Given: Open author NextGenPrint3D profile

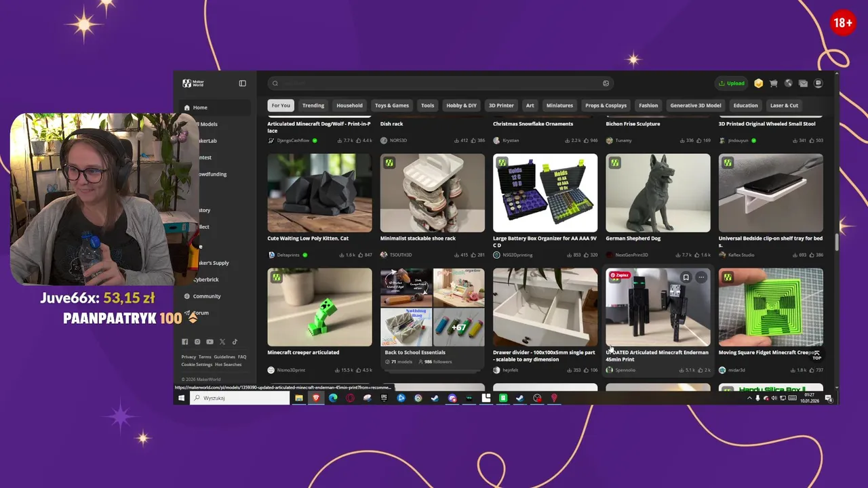Looking at the screenshot, I should tap(627, 255).
